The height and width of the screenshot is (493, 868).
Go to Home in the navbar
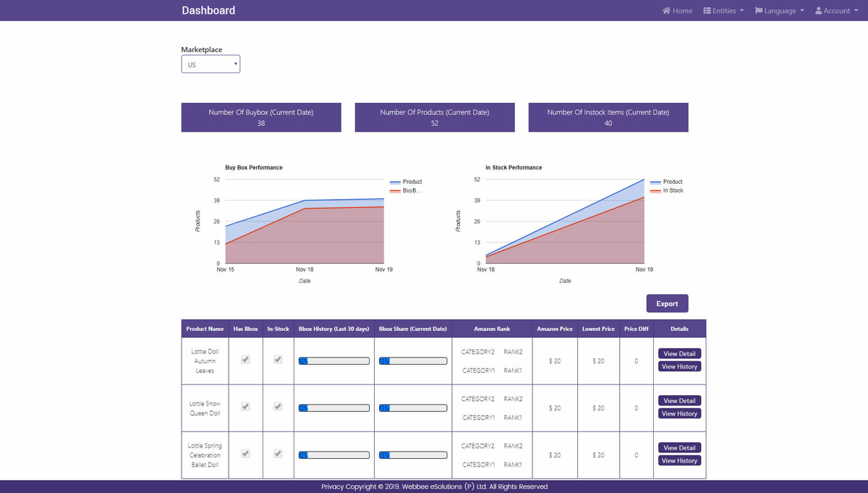click(x=677, y=11)
